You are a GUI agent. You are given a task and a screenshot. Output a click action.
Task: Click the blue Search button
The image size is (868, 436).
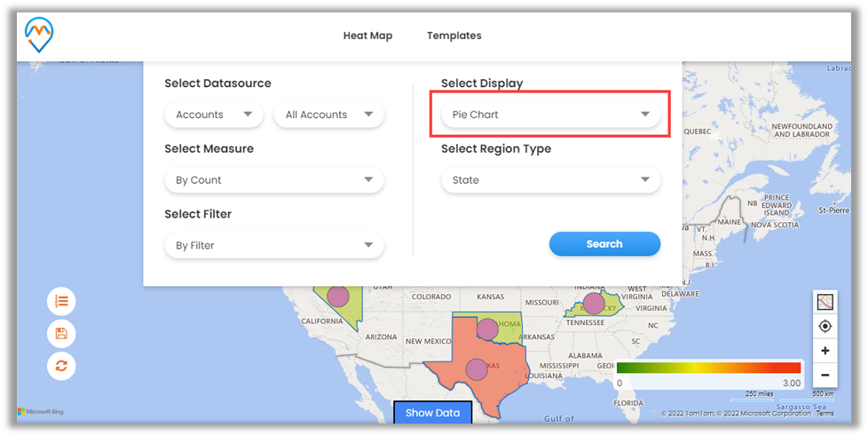coord(604,244)
